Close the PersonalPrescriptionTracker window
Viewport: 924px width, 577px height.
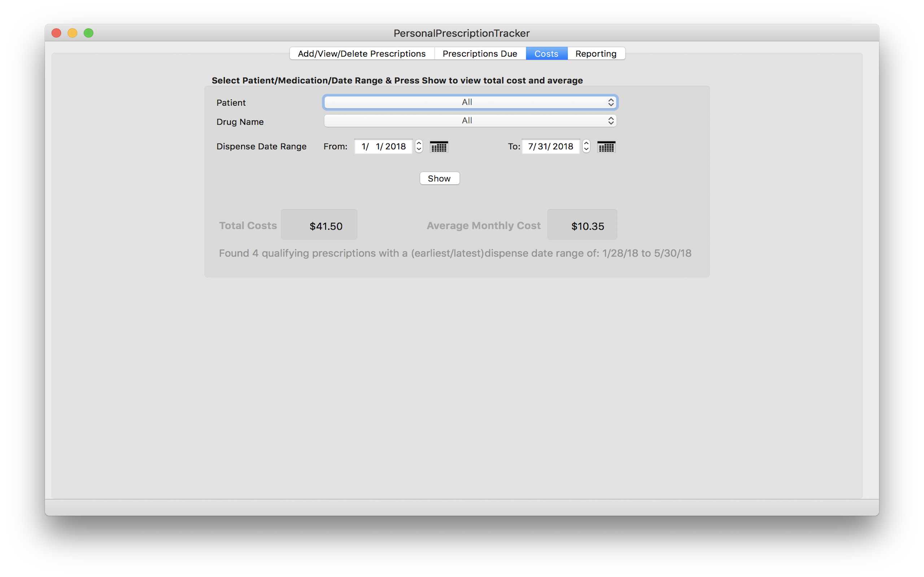click(x=57, y=33)
